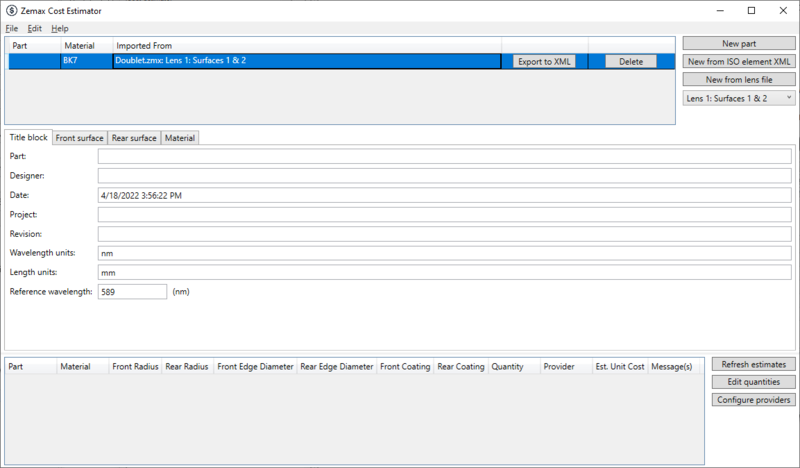Export the BK7 part to XML
The height and width of the screenshot is (468, 800).
click(544, 61)
